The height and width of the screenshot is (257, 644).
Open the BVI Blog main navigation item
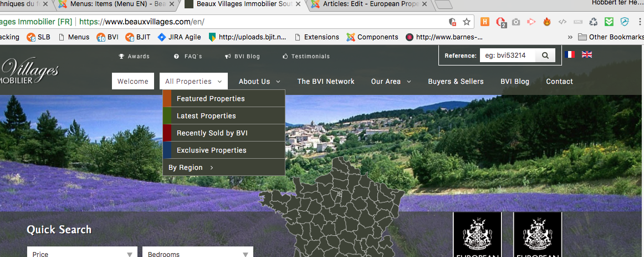(515, 82)
